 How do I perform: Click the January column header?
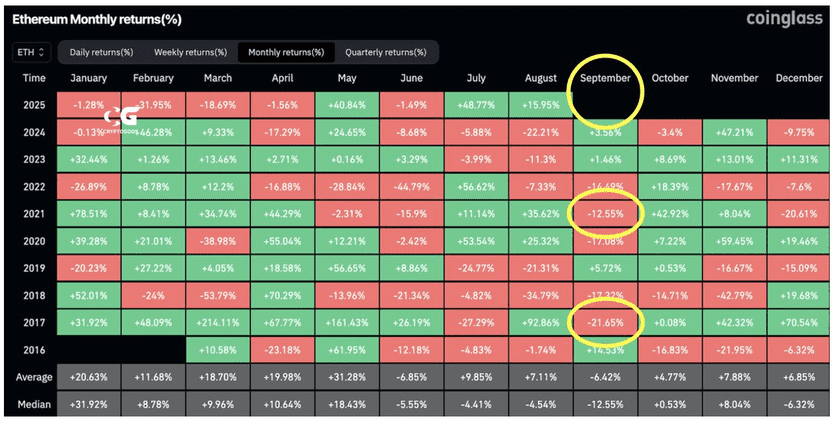click(89, 78)
